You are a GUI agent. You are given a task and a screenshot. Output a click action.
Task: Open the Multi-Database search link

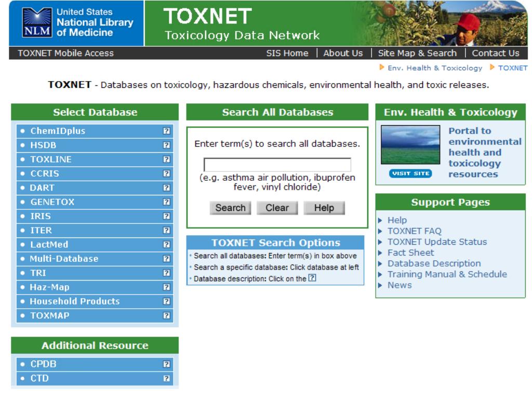[x=64, y=259]
